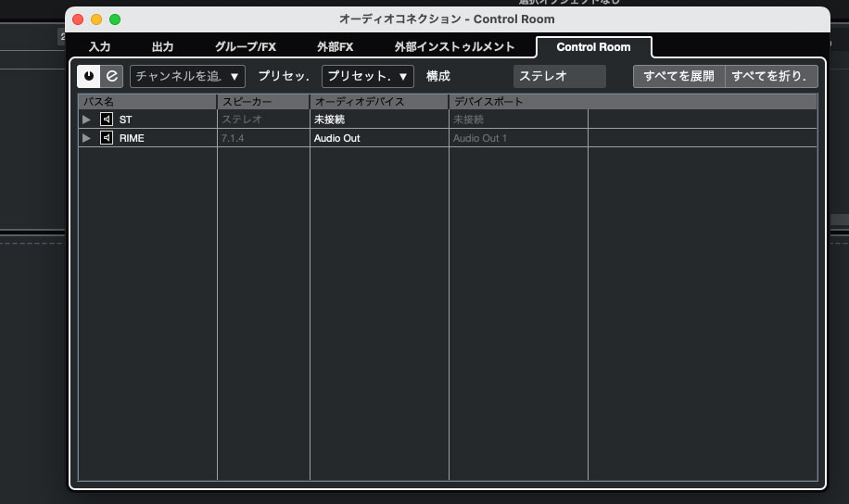Click the 'e' edit icon beside power
The width and height of the screenshot is (849, 504).
coord(111,76)
